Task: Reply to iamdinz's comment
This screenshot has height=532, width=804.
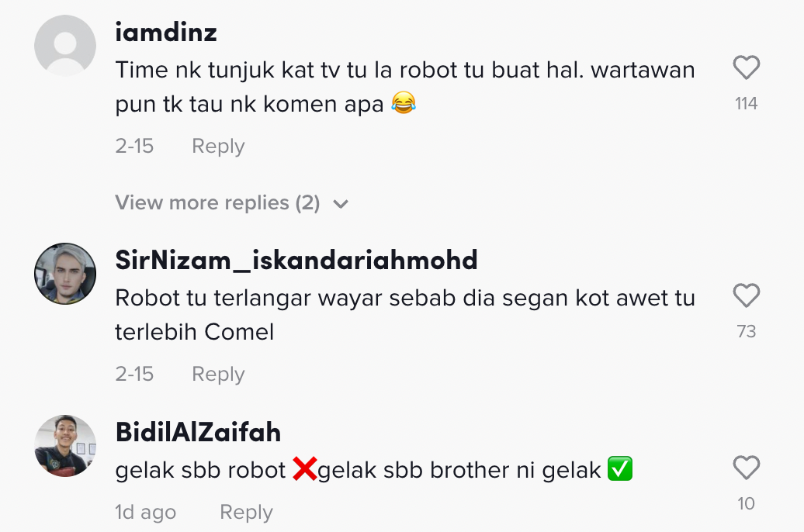Action: [x=218, y=147]
